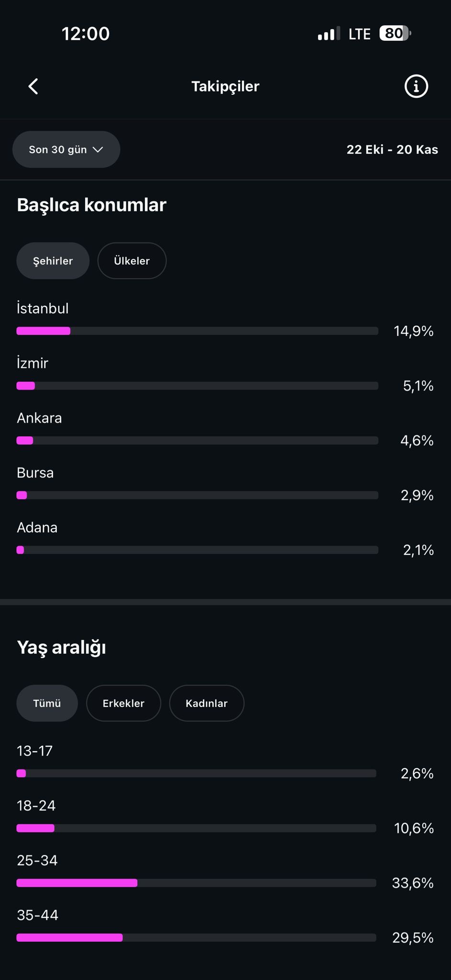Screen dimensions: 451x980
Task: Expand the Son 30 gün dropdown
Action: 66,149
